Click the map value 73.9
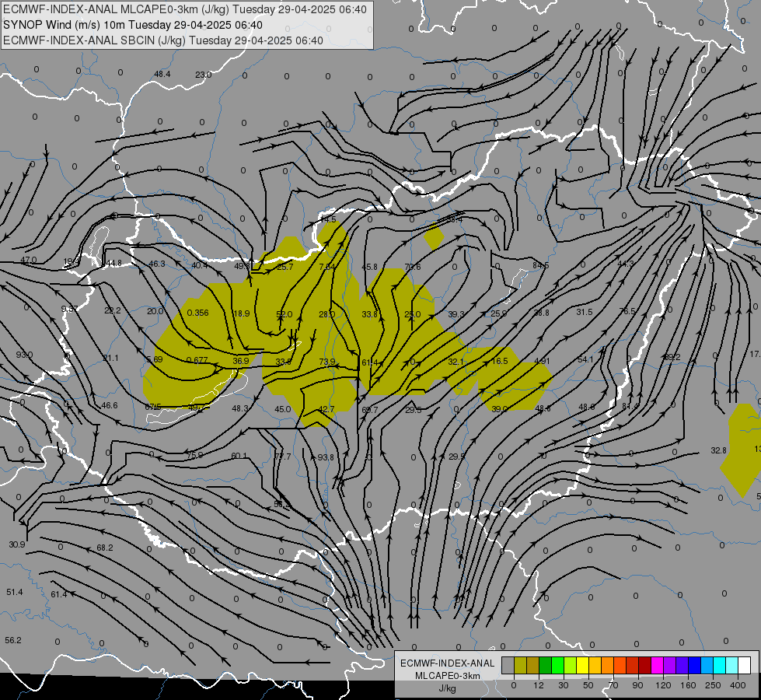761x700 pixels. click(327, 362)
